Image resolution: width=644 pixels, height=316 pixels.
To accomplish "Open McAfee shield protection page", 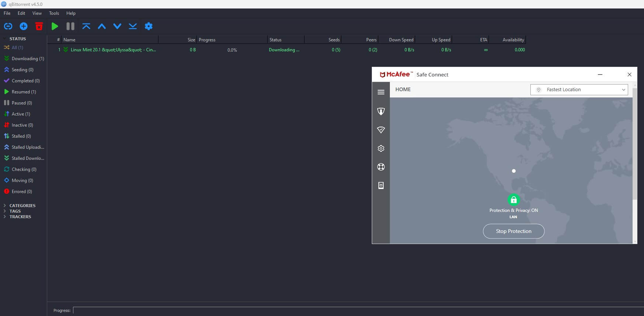I will [381, 111].
